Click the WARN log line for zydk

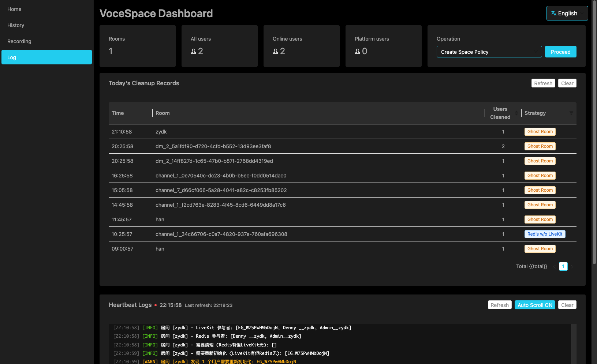coord(205,361)
